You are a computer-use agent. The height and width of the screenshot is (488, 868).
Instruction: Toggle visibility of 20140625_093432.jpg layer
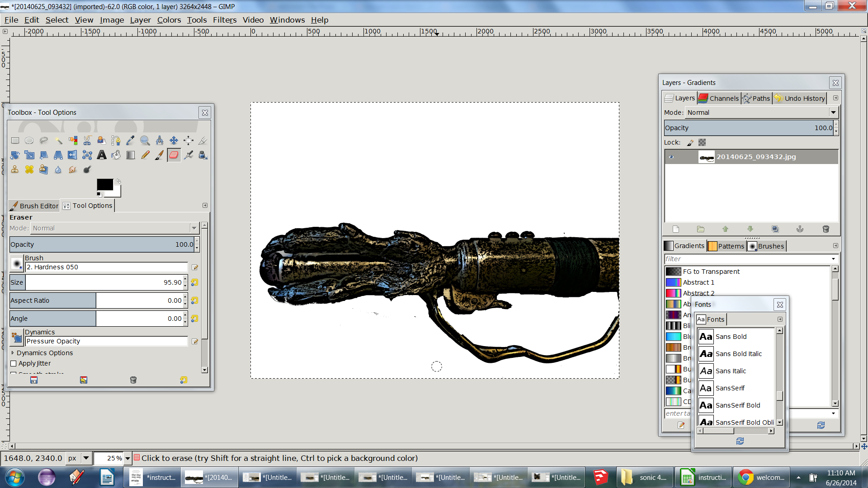tap(671, 157)
